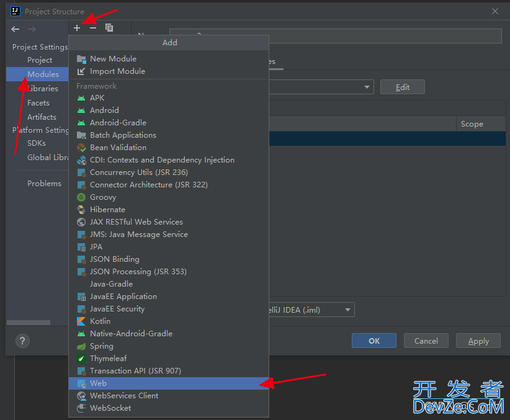510x420 pixels.
Task: Select the Hibernate framework entry
Action: point(169,210)
